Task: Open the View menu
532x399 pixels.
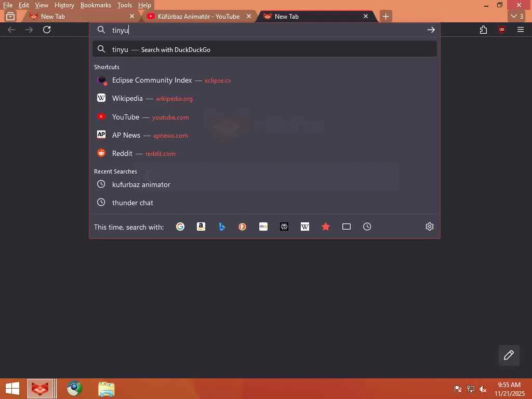Action: [x=42, y=5]
